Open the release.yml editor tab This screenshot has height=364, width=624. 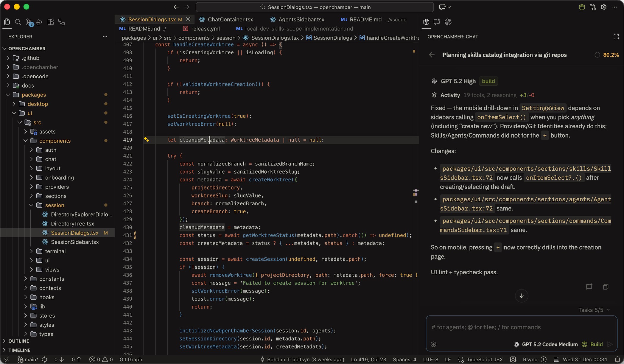click(x=205, y=29)
